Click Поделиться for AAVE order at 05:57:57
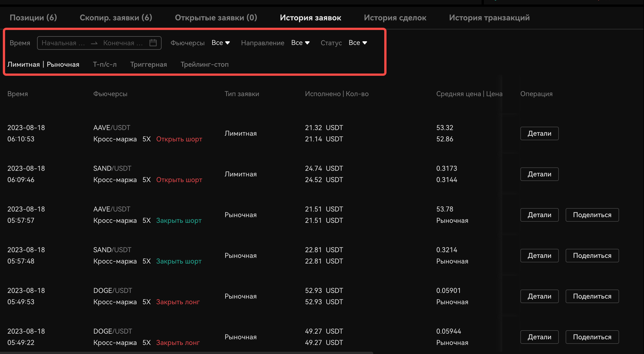 tap(592, 215)
